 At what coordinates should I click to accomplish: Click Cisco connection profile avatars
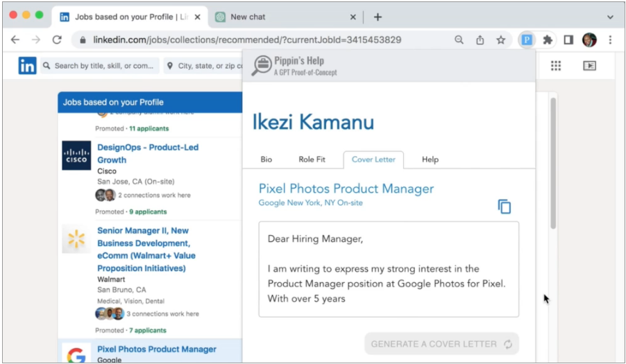click(x=105, y=195)
